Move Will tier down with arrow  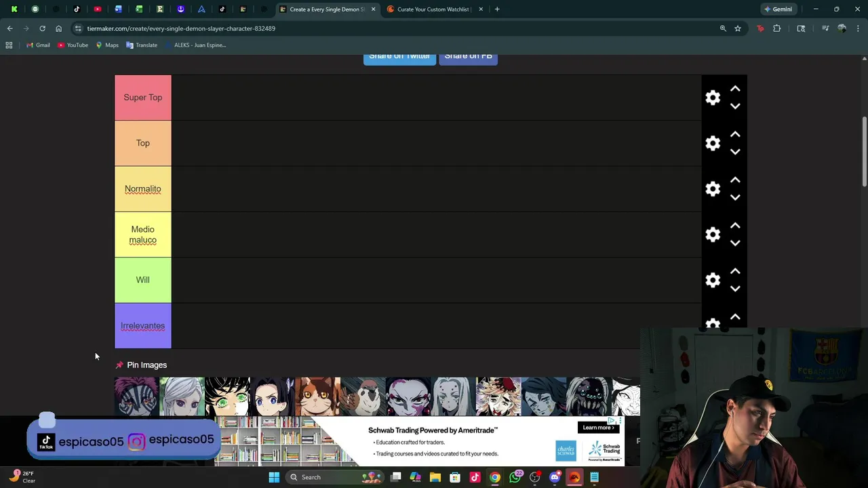[x=735, y=289]
